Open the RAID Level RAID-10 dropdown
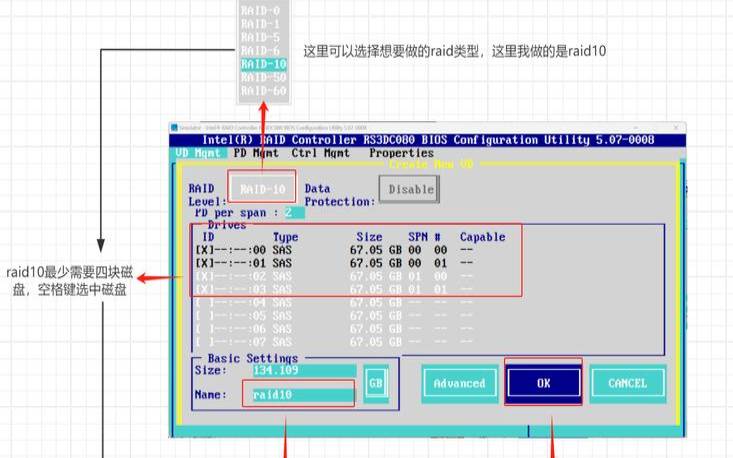 pos(262,189)
